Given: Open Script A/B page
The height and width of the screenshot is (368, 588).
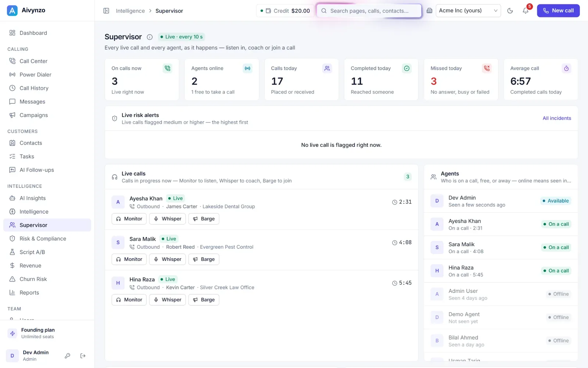Looking at the screenshot, I should (x=47, y=252).
